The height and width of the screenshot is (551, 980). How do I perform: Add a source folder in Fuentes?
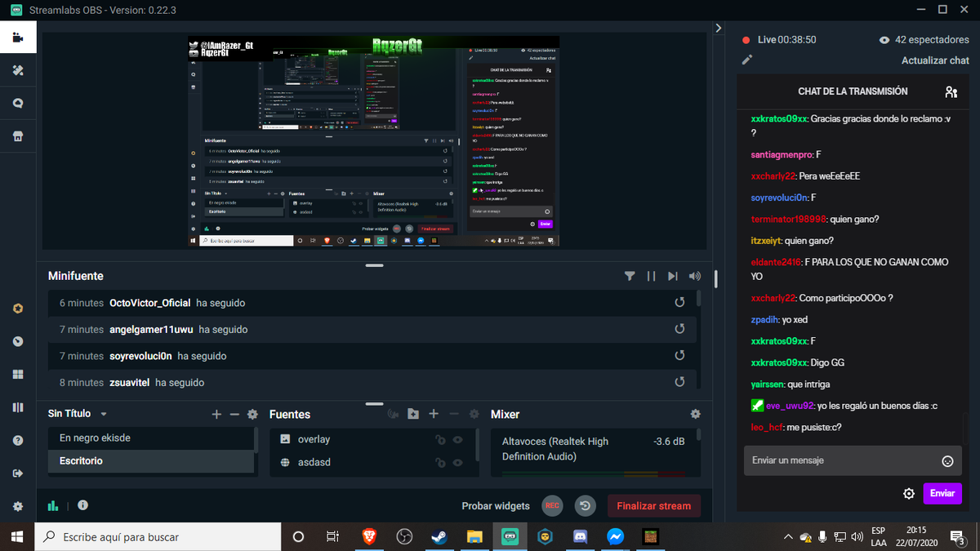(x=413, y=415)
